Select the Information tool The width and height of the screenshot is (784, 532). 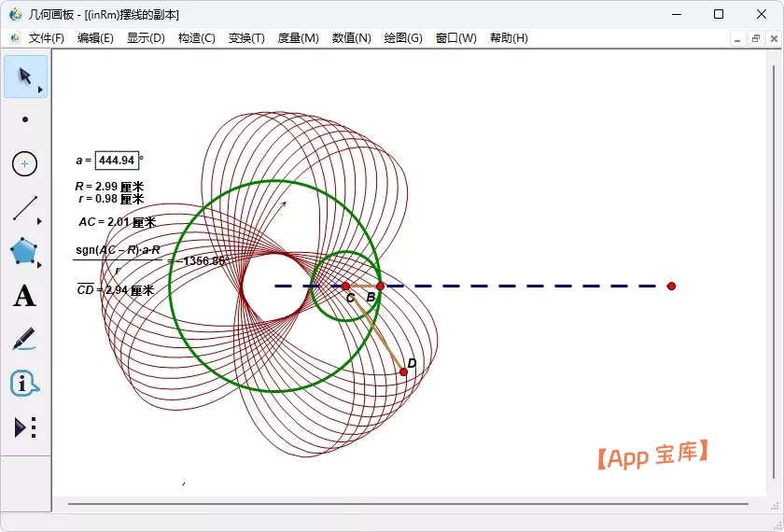tap(23, 384)
